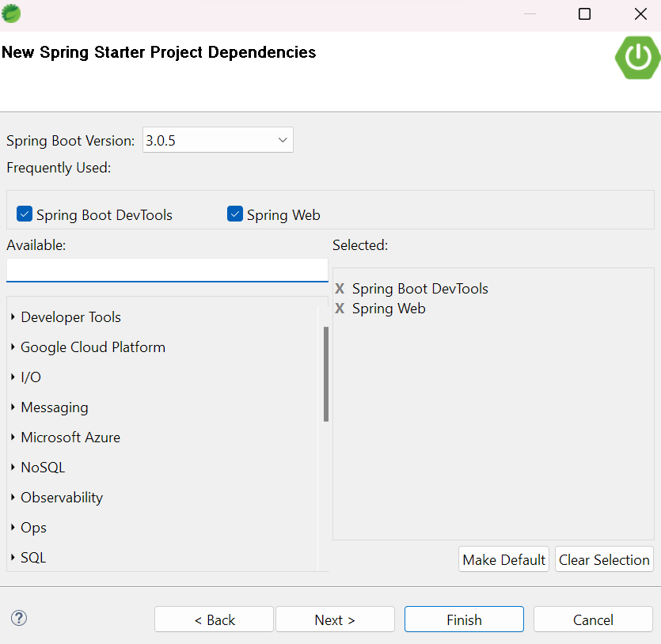Click the Finish button

tap(464, 619)
